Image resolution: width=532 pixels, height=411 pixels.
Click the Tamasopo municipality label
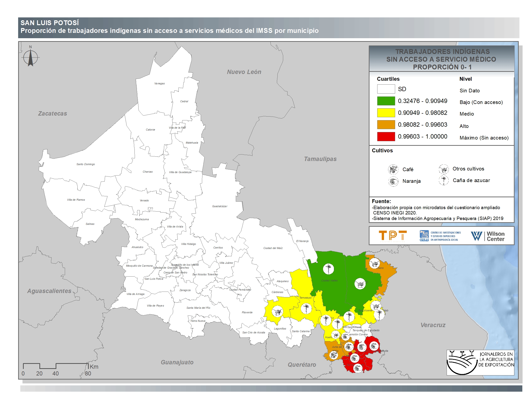pos(305,298)
